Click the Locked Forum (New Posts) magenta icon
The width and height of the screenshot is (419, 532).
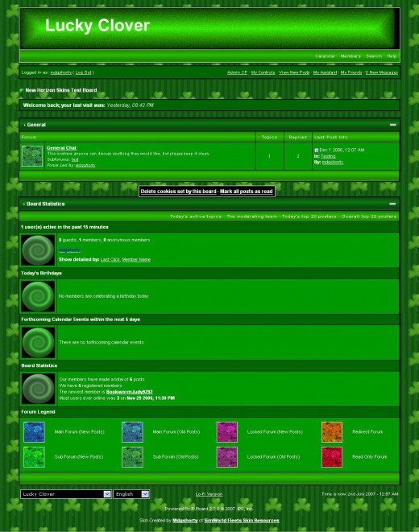pos(226,432)
